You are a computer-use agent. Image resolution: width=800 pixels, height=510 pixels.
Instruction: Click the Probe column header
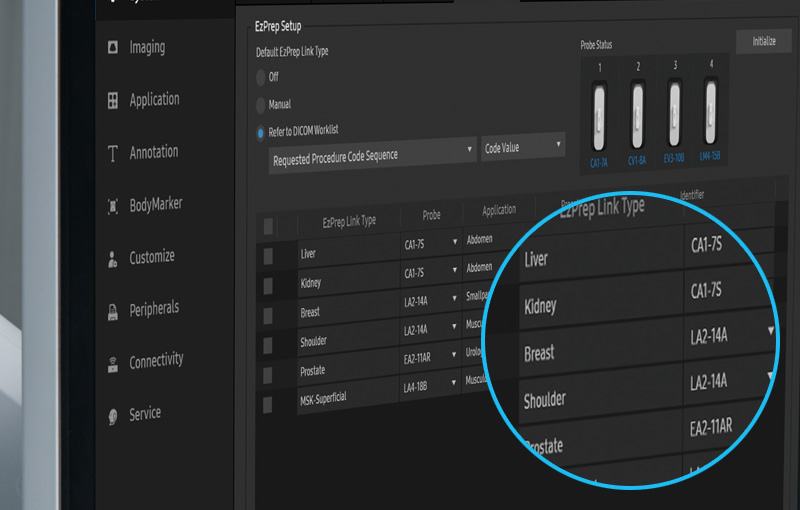(x=431, y=215)
